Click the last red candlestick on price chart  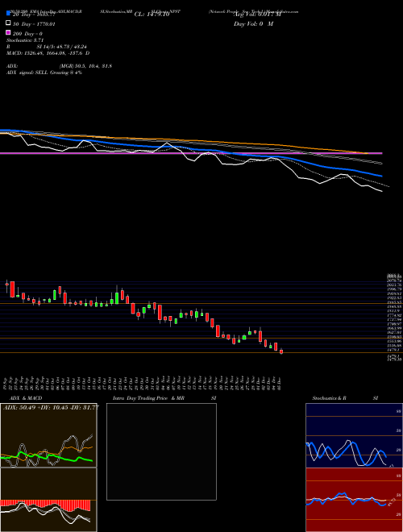(281, 351)
